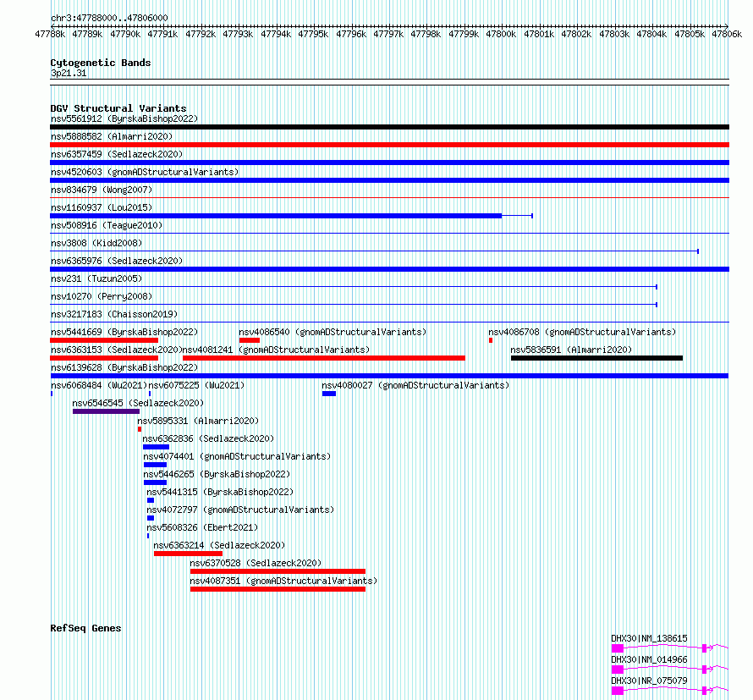The width and height of the screenshot is (753, 700).
Task: Click nsv5836591 (Almarri2020) label
Action: pos(571,350)
